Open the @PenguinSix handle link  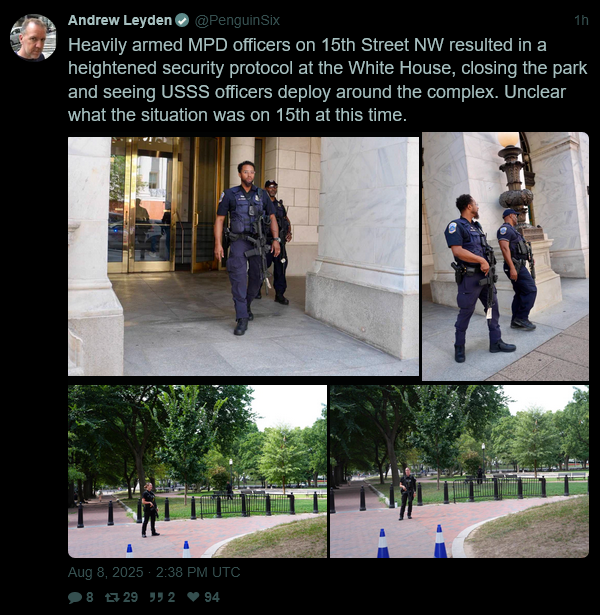tap(237, 20)
